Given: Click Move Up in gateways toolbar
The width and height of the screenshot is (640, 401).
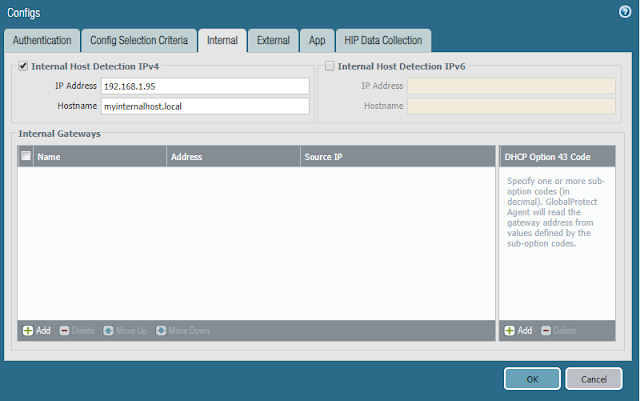Looking at the screenshot, I should 125,330.
